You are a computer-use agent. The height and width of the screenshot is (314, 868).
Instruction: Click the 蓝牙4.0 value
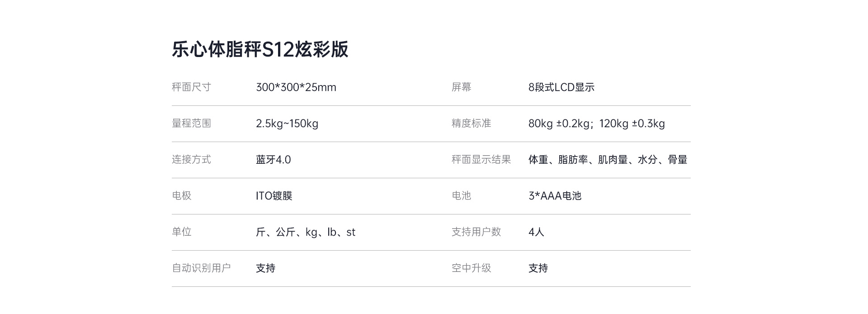[x=273, y=160]
